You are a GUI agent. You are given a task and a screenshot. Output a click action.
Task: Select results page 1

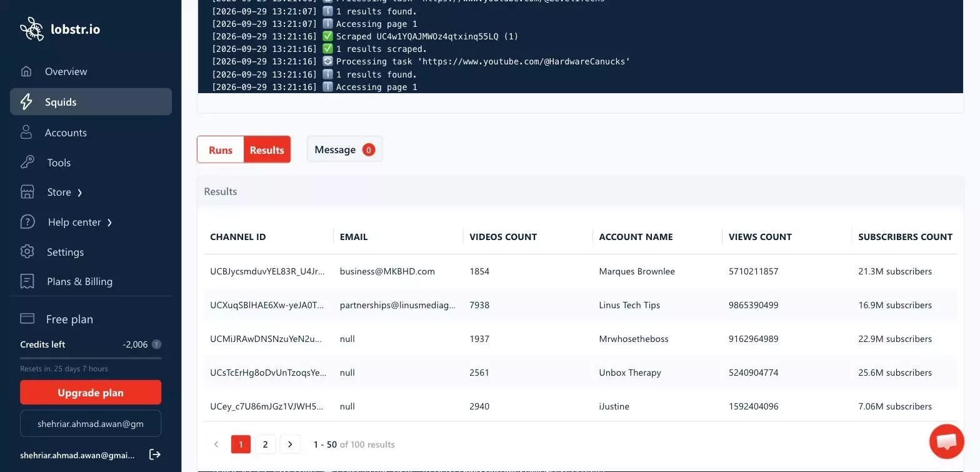click(x=241, y=444)
